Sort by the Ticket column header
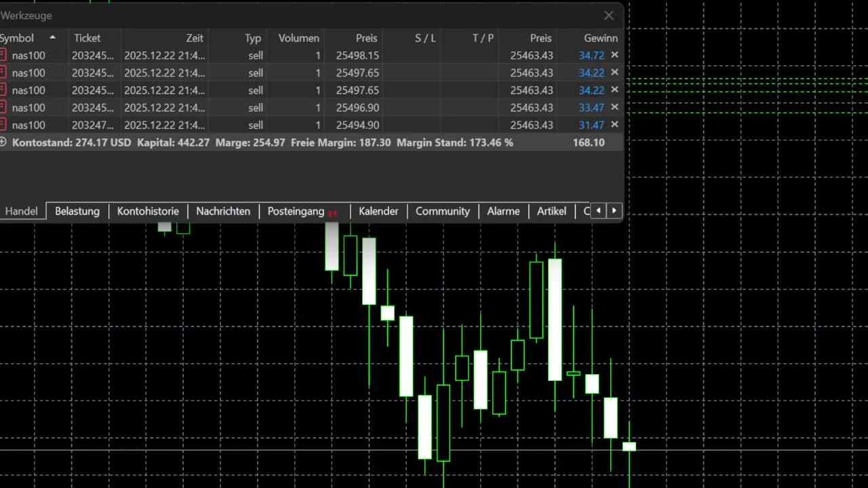The image size is (868, 488). click(x=95, y=38)
